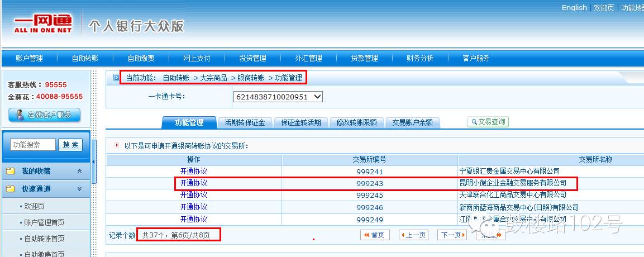Open the 一卡通卡号 card number dropdown
The height and width of the screenshot is (257, 644).
click(x=278, y=97)
